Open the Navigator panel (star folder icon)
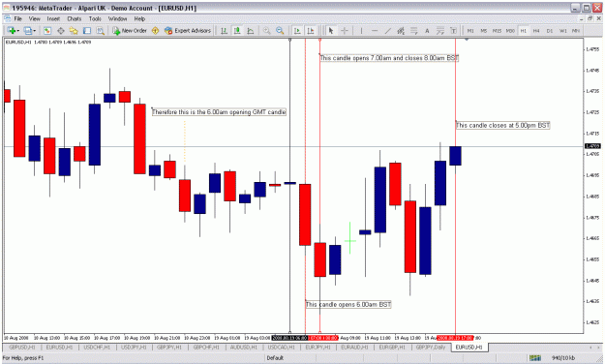Image resolution: width=605 pixels, height=364 pixels. [x=74, y=30]
